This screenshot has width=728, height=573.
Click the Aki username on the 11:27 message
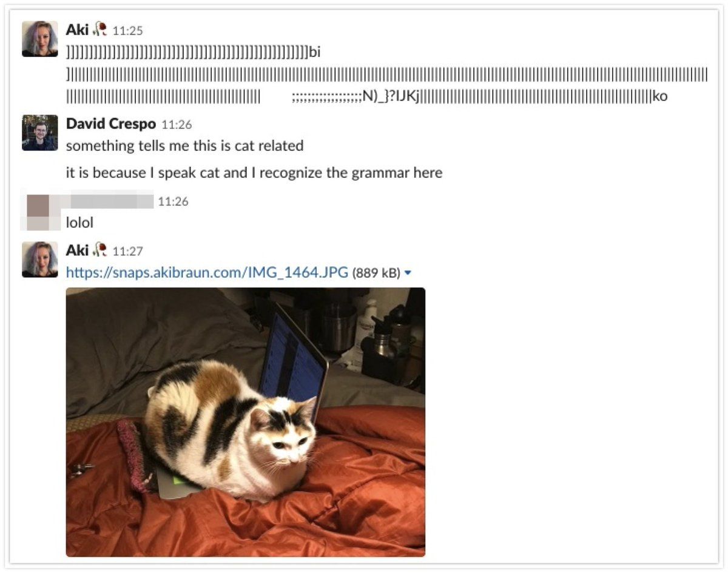77,250
